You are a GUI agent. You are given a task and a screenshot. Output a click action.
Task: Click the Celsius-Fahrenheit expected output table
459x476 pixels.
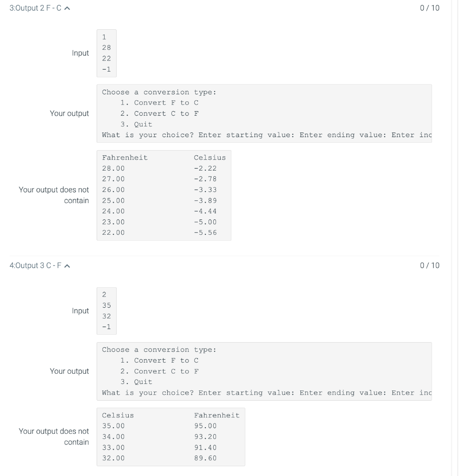171,436
